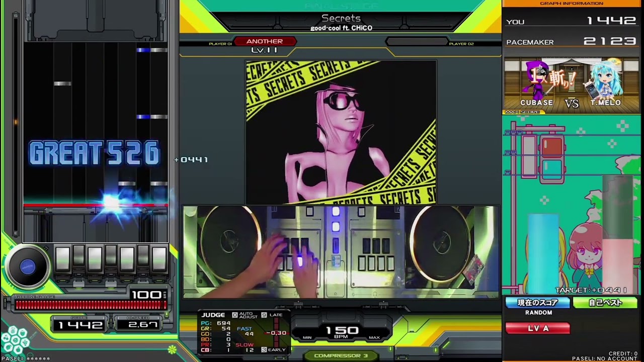
Task: Click the PLAYER 01 label
Action: tap(220, 44)
